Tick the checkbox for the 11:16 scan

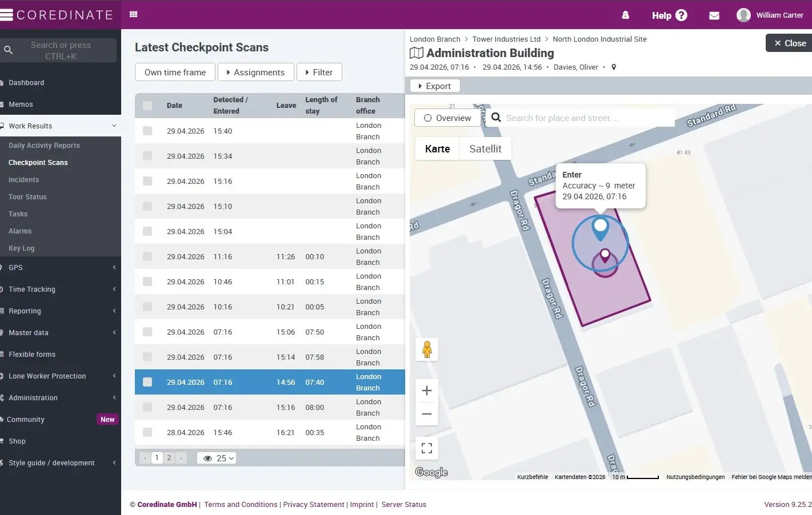147,256
